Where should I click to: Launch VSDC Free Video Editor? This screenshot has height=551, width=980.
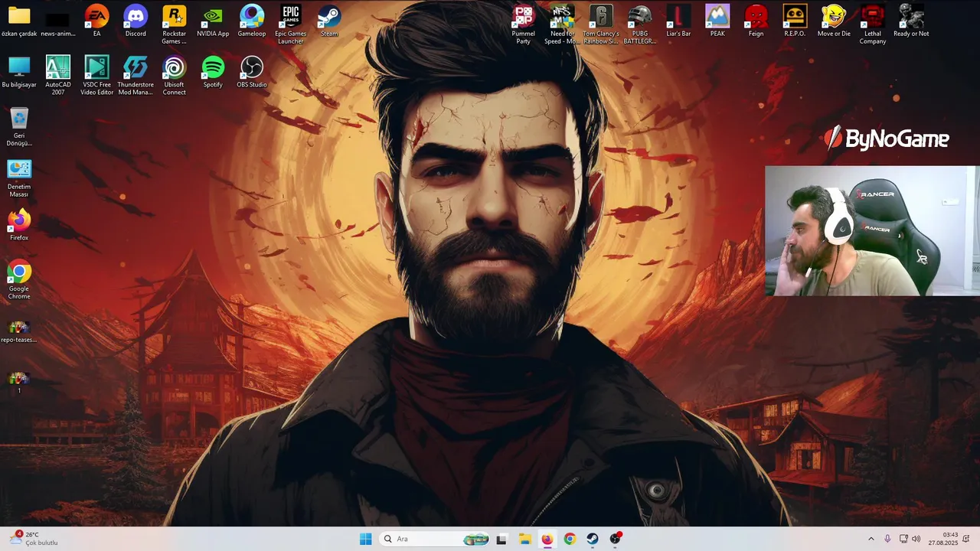96,76
